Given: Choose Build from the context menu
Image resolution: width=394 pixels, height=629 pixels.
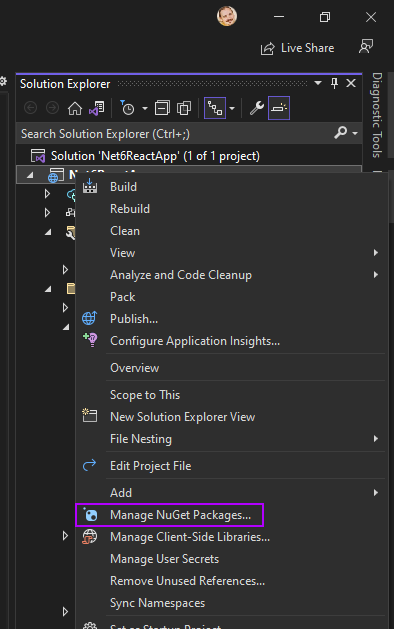Looking at the screenshot, I should point(231,187).
